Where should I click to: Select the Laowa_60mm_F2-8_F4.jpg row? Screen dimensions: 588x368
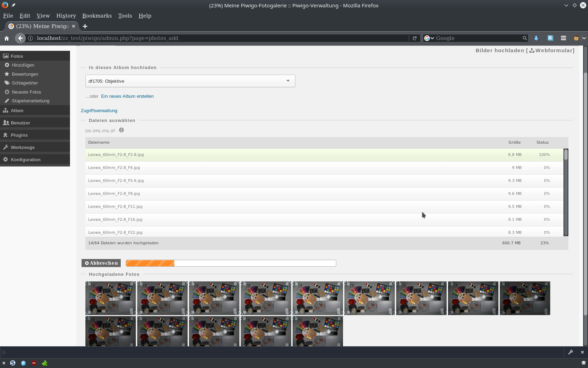pyautogui.click(x=324, y=168)
